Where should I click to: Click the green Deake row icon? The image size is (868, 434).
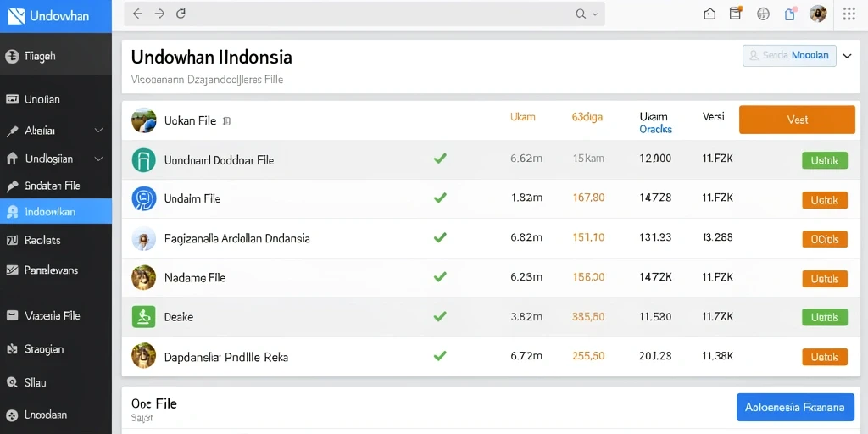point(144,317)
